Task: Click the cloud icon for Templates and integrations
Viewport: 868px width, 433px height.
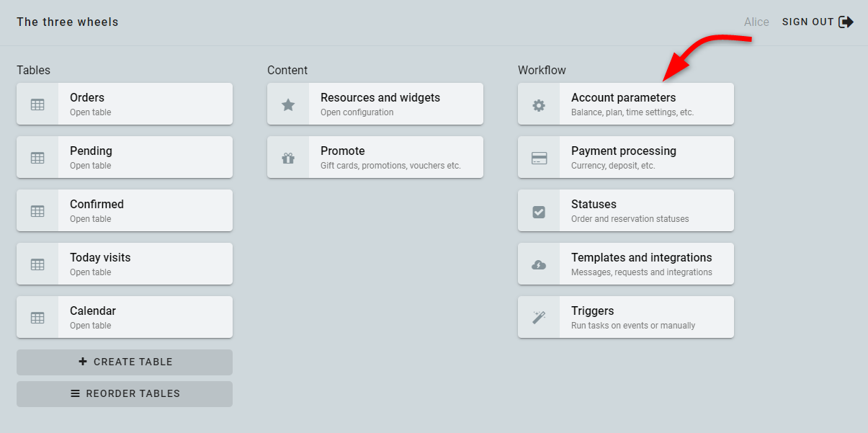Action: tap(539, 264)
